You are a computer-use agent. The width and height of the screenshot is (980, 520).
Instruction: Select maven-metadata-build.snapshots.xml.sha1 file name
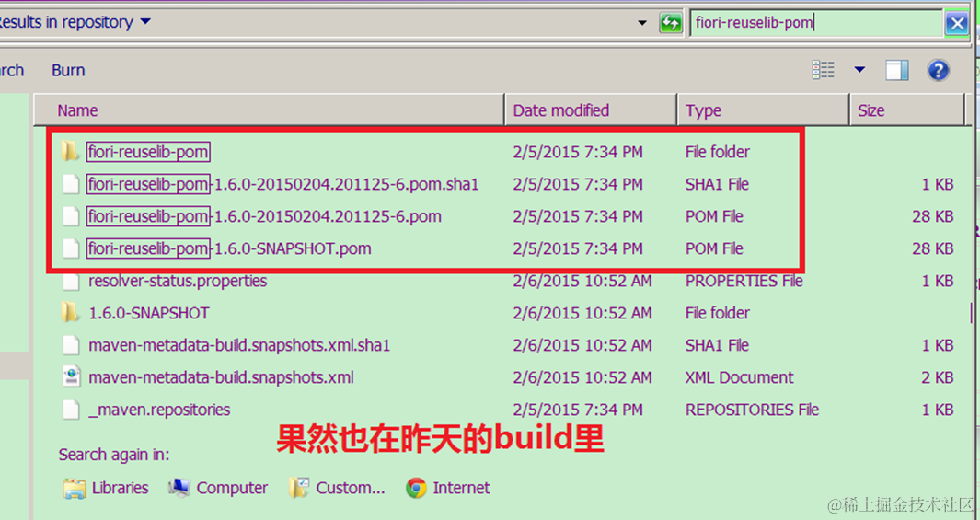click(239, 346)
